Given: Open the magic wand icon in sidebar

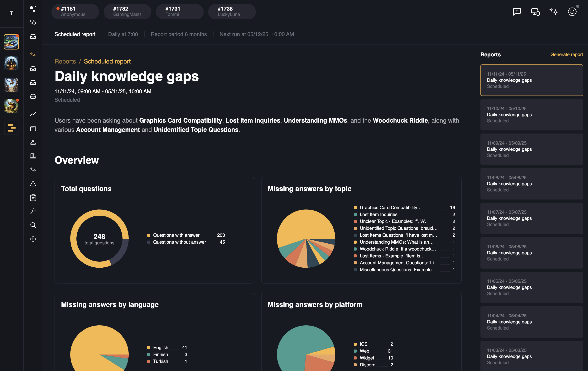Looking at the screenshot, I should coord(33,211).
